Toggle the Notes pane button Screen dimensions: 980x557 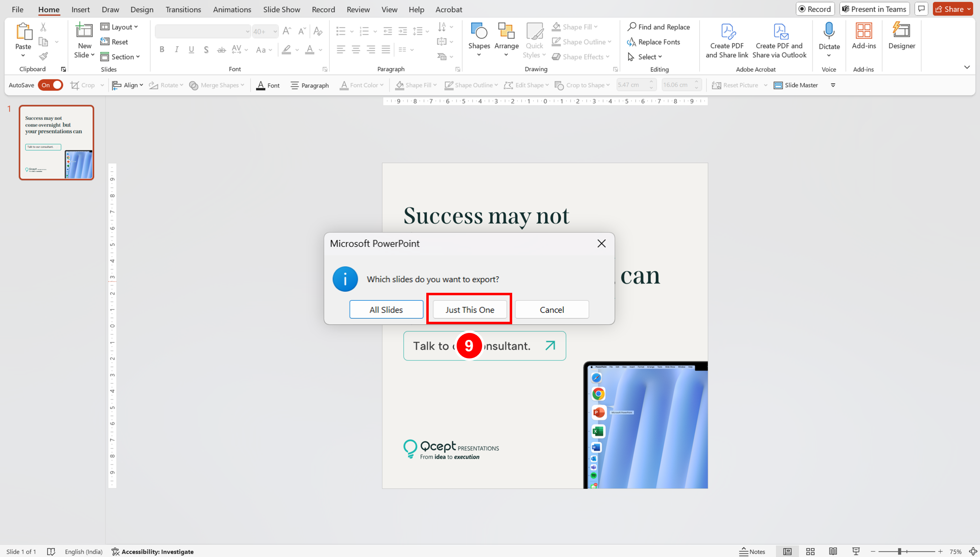coord(752,551)
